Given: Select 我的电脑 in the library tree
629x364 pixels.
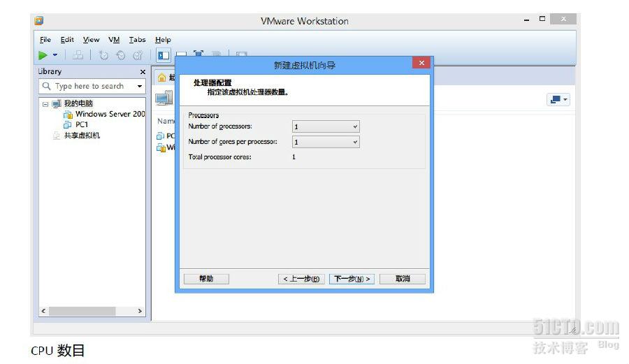Looking at the screenshot, I should 78,103.
